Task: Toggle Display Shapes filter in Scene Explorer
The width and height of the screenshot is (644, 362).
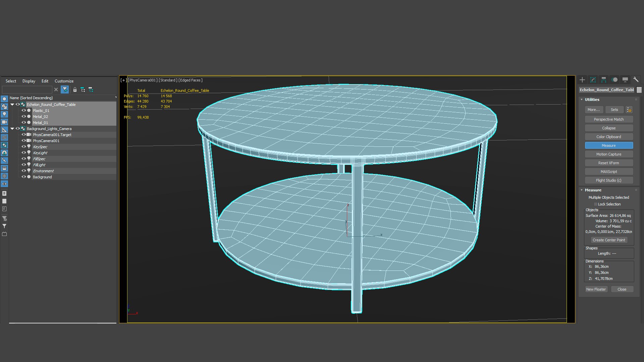Action: [x=4, y=107]
